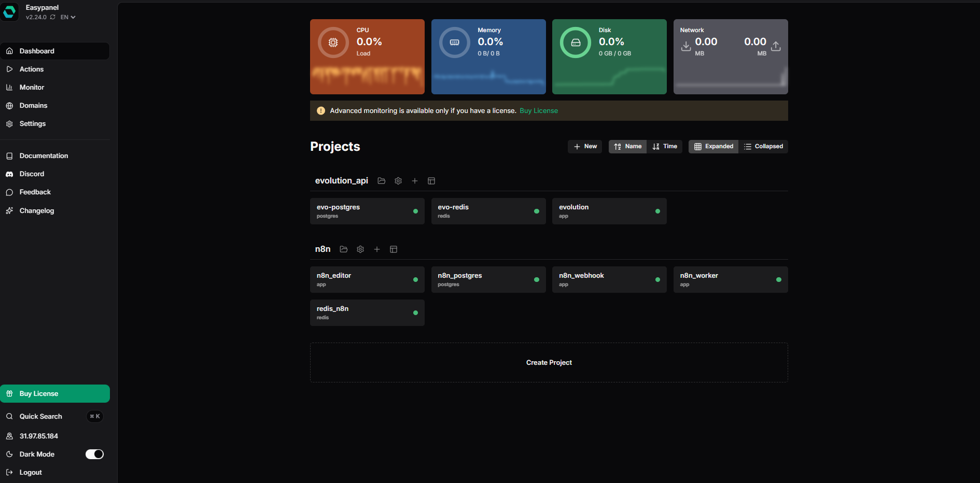The width and height of the screenshot is (980, 483).
Task: Add a service to n8n project
Action: tap(377, 249)
